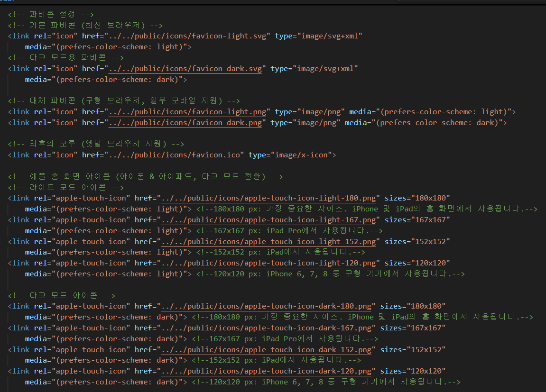Follow the favicon-dark.svg href link
This screenshot has height=392, width=546.
pyautogui.click(x=185, y=69)
